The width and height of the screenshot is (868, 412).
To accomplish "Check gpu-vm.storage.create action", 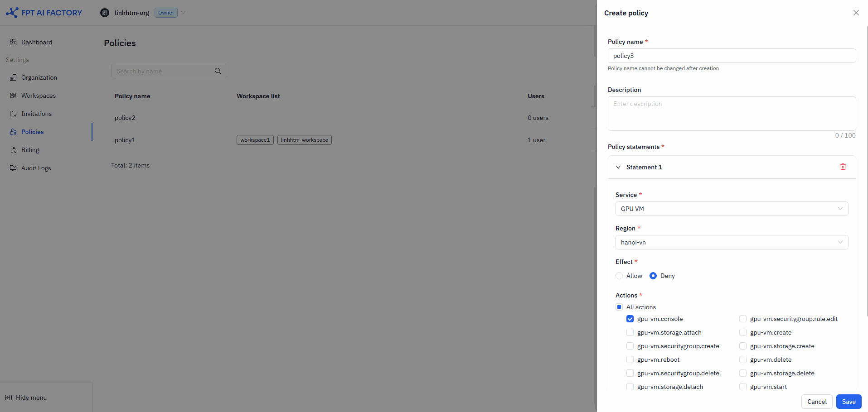I will tap(743, 346).
